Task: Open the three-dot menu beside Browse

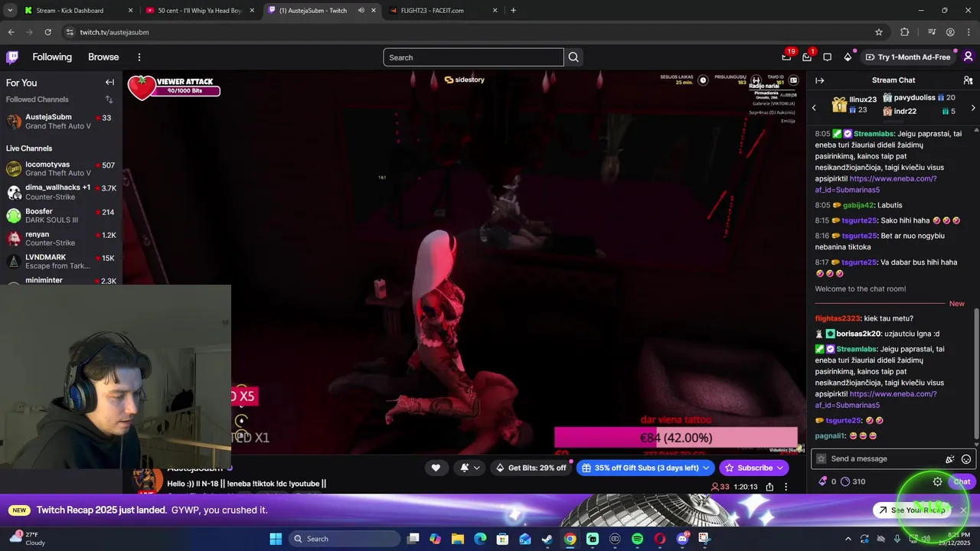Action: [x=139, y=57]
